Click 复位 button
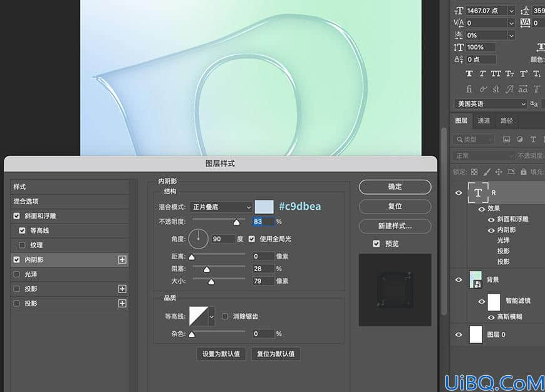The width and height of the screenshot is (545, 392). pos(395,207)
